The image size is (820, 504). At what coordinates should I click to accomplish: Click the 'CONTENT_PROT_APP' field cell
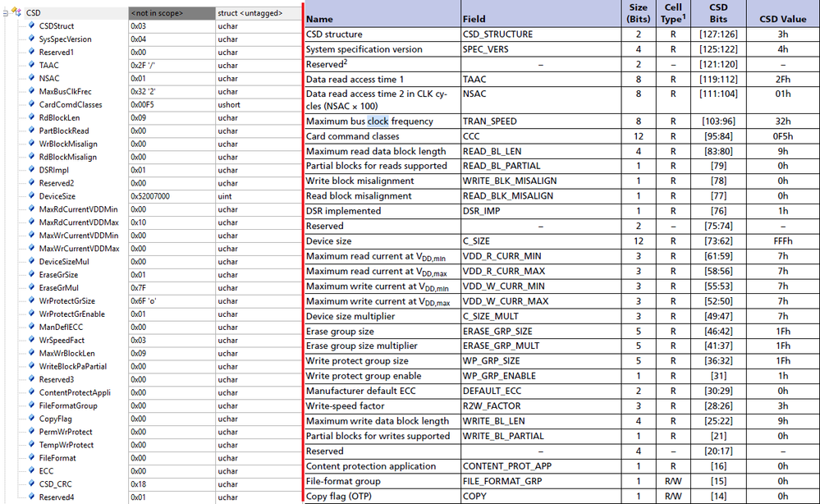point(541,466)
